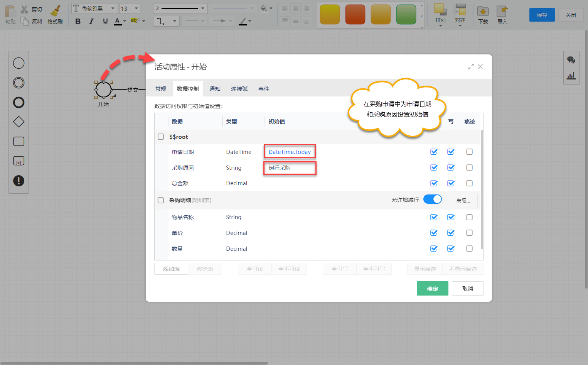Select the rounded rectangle task shape

click(x=19, y=142)
